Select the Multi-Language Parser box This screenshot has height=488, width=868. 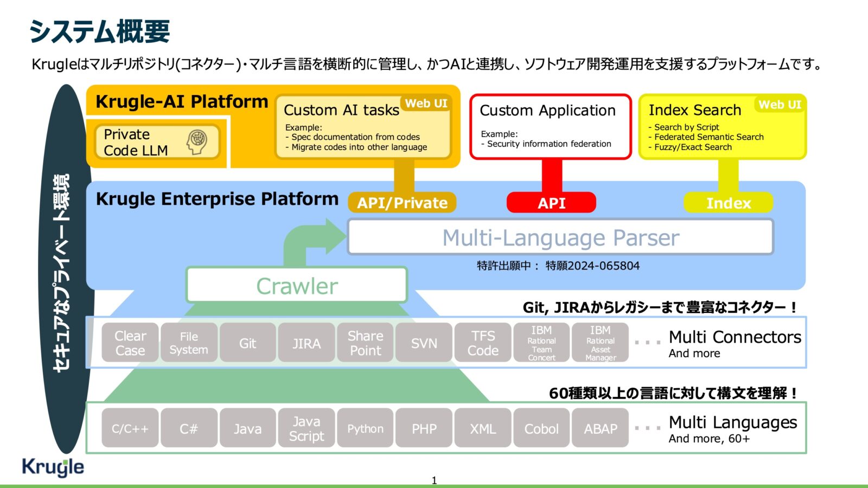[560, 237]
